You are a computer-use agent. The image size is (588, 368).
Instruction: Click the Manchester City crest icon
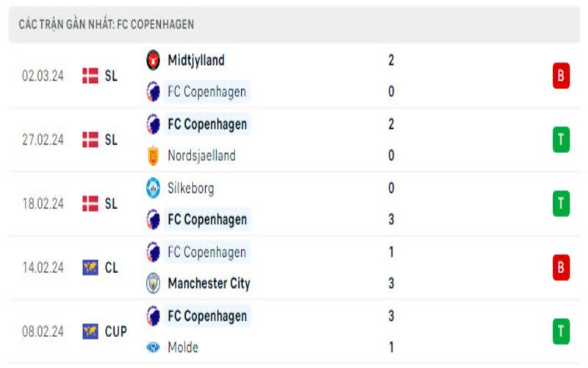pyautogui.click(x=153, y=283)
